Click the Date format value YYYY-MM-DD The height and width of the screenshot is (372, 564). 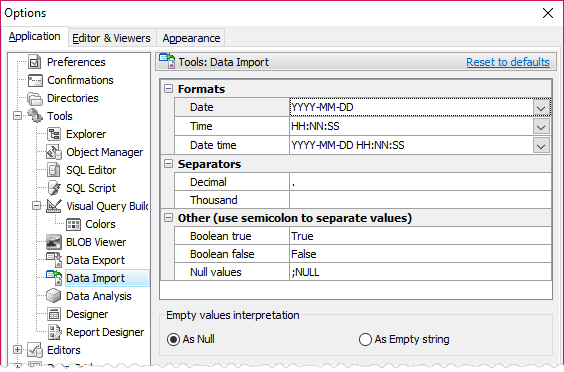[x=322, y=107]
